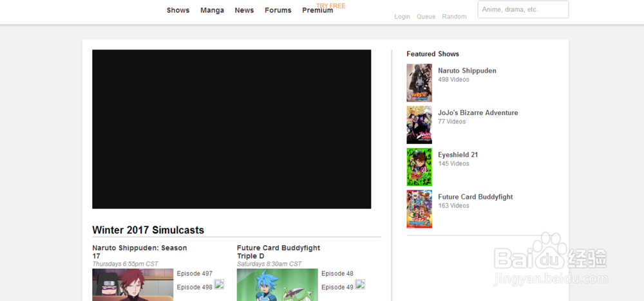Click the Naruto Season 17 simulcast thumbnail
The width and height of the screenshot is (644, 301).
tap(133, 284)
